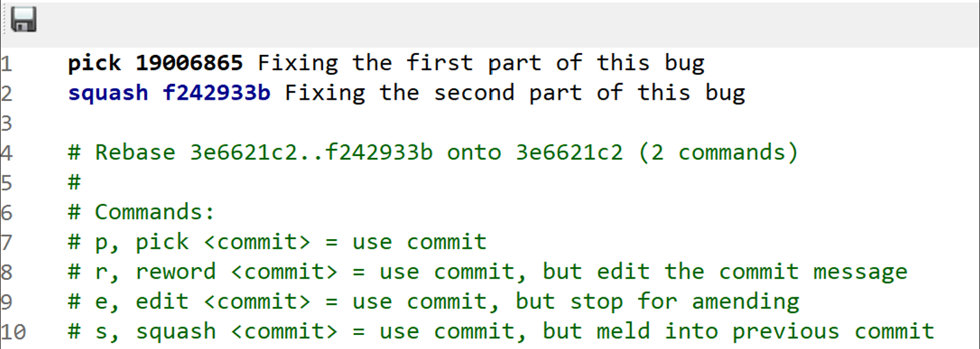Click the 'reword' keyword in the comment
This screenshot has height=349, width=980.
(x=176, y=272)
